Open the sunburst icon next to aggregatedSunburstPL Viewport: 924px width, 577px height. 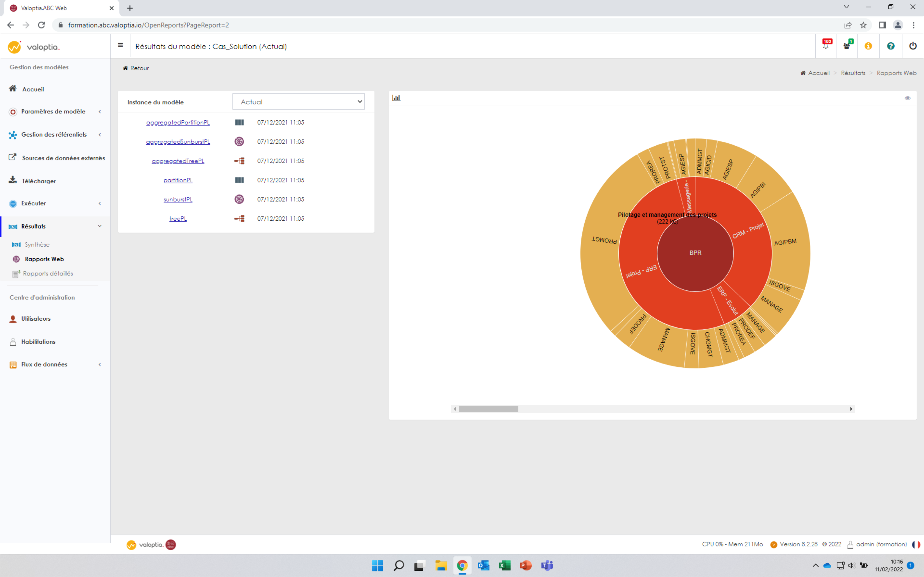pyautogui.click(x=239, y=141)
